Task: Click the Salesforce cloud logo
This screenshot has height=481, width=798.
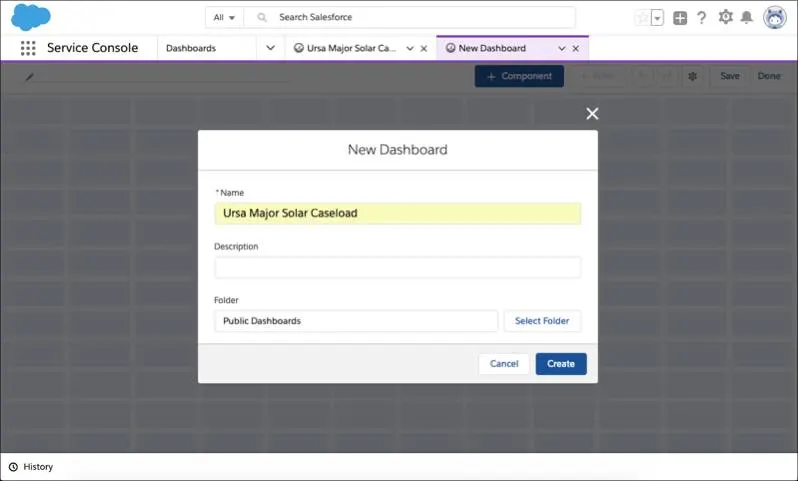Action: [x=31, y=17]
